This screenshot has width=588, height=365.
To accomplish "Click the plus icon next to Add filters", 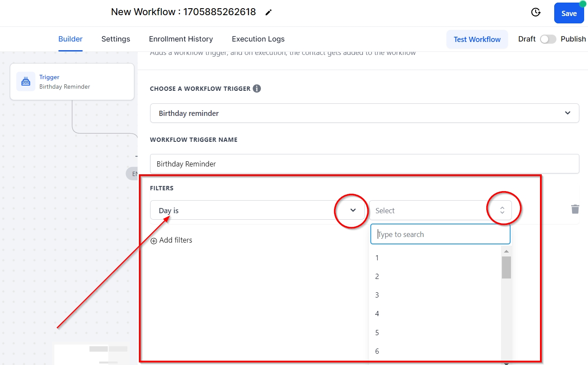I will click(154, 241).
